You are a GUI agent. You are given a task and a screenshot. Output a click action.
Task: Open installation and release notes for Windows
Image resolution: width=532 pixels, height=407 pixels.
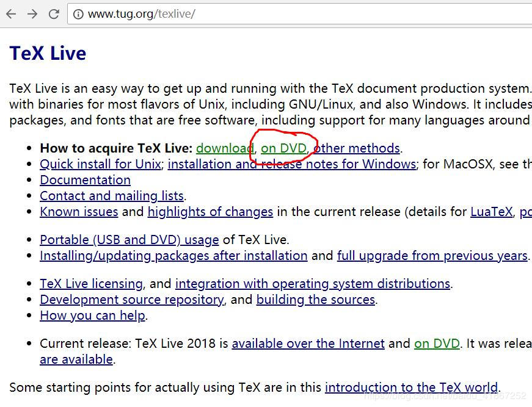(x=292, y=164)
